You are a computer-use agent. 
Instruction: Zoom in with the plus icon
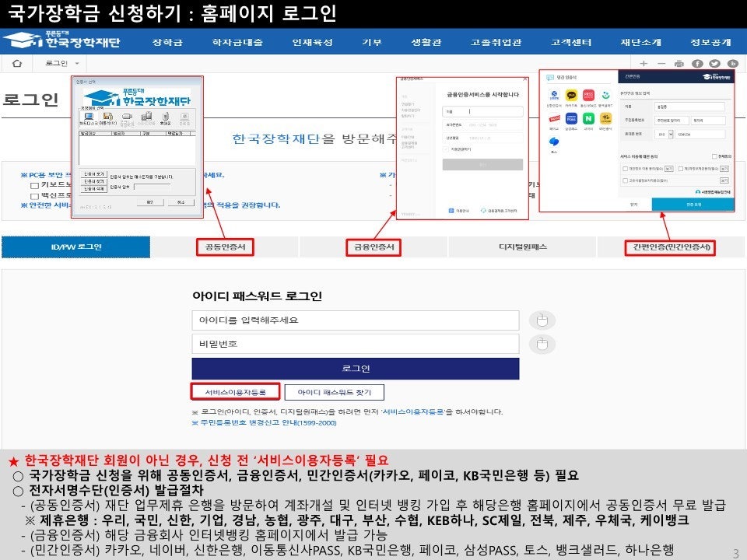(644, 63)
